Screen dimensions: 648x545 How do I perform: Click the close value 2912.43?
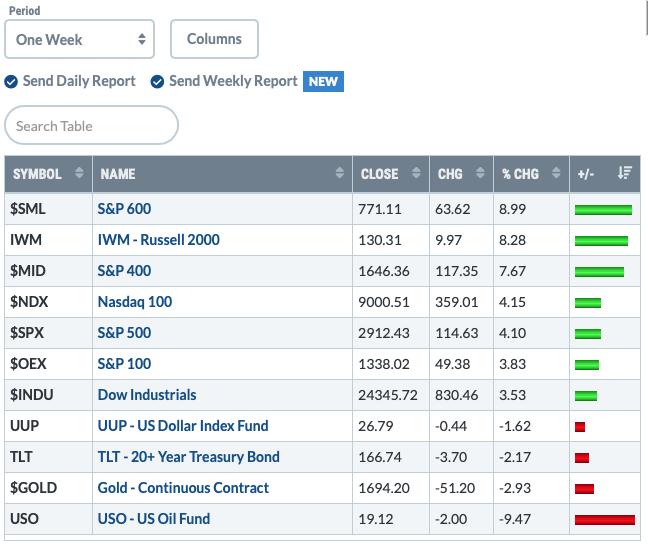(384, 333)
